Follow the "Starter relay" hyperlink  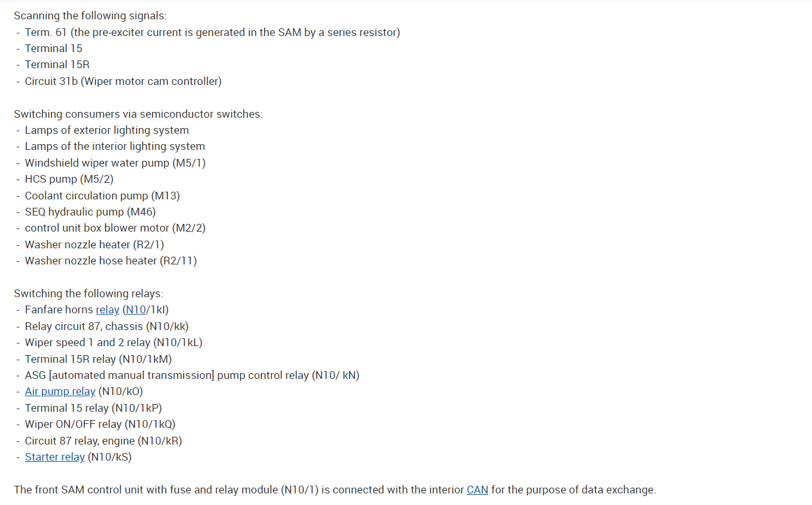click(x=55, y=457)
